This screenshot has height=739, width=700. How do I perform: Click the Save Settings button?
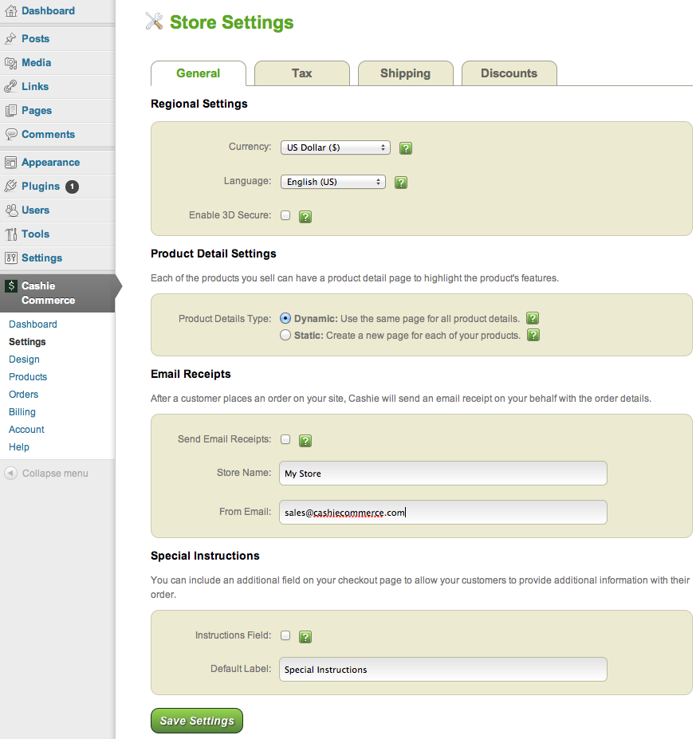pos(197,721)
